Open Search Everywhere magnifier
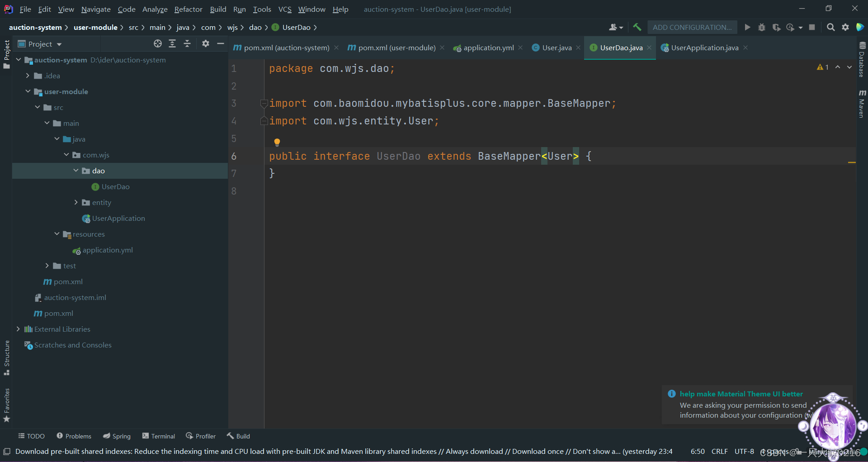This screenshot has width=868, height=462. tap(831, 27)
